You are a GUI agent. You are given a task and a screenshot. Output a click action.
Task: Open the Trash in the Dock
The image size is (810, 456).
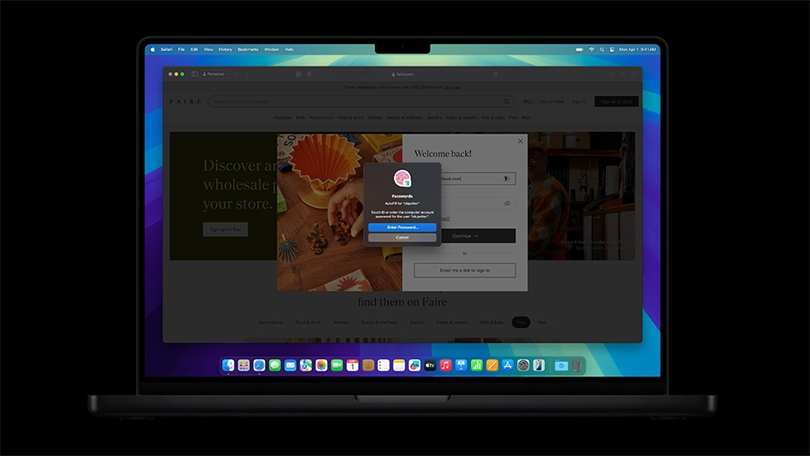[577, 366]
